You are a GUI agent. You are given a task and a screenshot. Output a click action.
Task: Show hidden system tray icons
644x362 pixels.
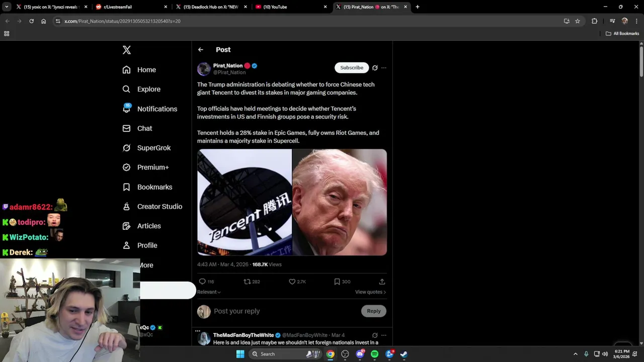click(576, 354)
